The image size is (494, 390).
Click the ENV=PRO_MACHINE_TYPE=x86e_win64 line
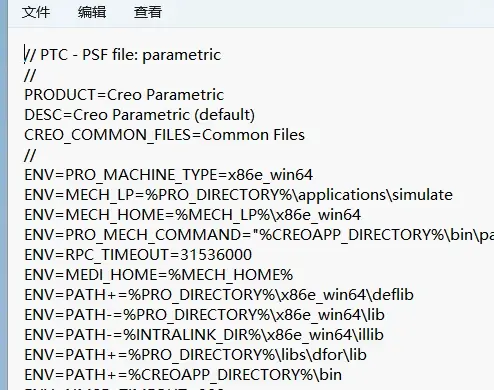[x=169, y=175]
